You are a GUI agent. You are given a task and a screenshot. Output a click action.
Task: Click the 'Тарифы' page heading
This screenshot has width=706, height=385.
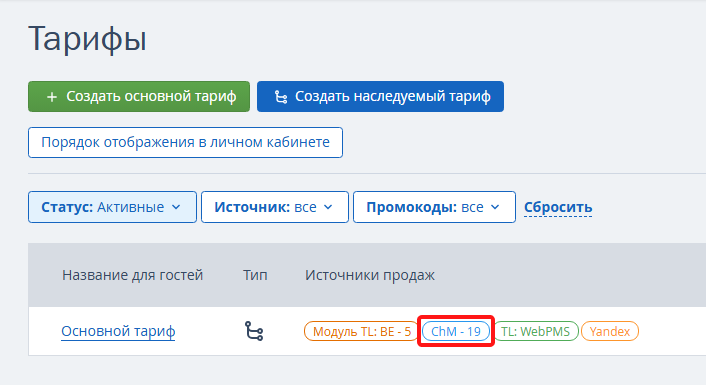pyautogui.click(x=87, y=39)
